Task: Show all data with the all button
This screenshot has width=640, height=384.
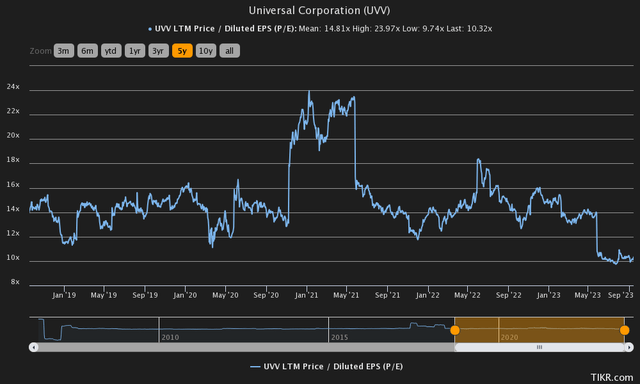Action: point(229,51)
